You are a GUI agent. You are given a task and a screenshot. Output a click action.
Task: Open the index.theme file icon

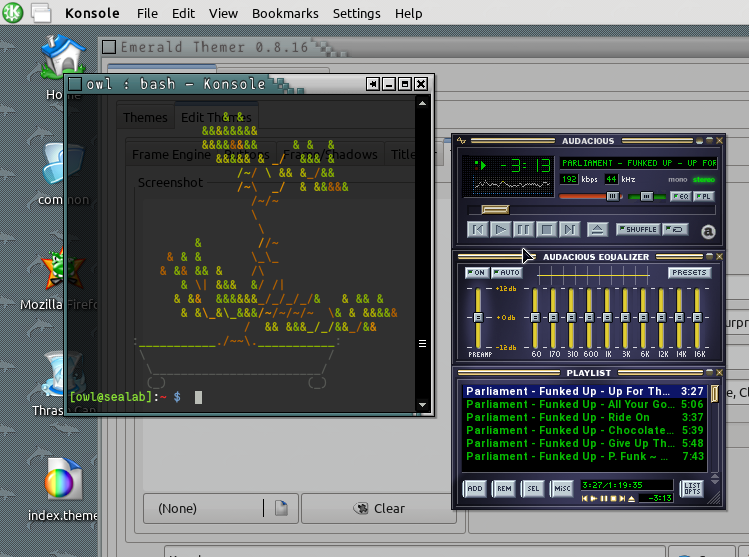point(63,481)
